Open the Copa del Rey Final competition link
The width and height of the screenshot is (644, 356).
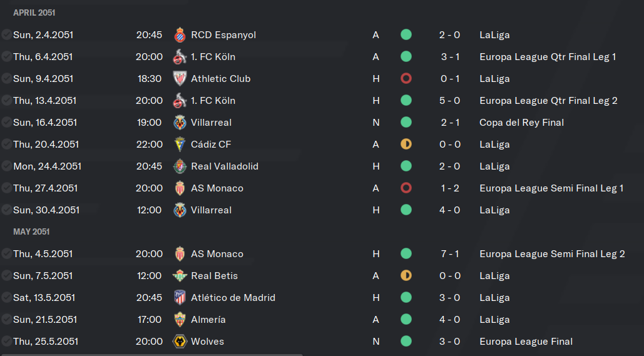521,123
